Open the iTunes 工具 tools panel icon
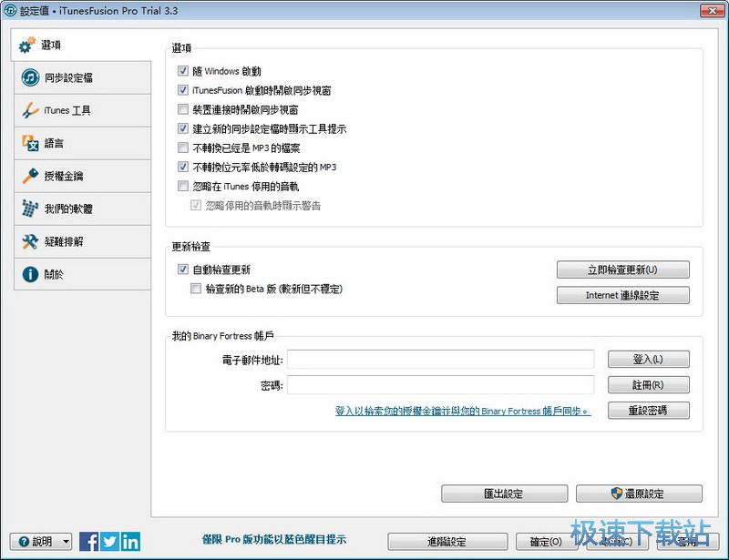Viewport: 729px width, 560px height. pyautogui.click(x=27, y=110)
